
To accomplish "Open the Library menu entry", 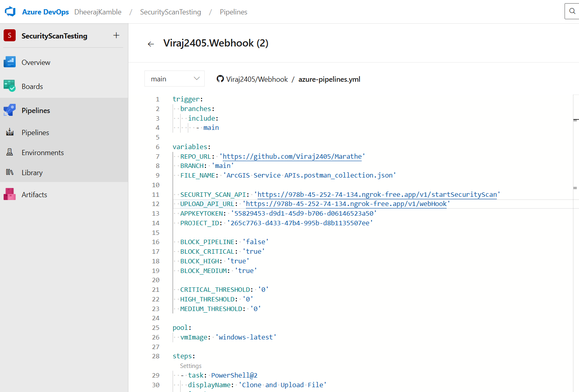I will point(32,172).
